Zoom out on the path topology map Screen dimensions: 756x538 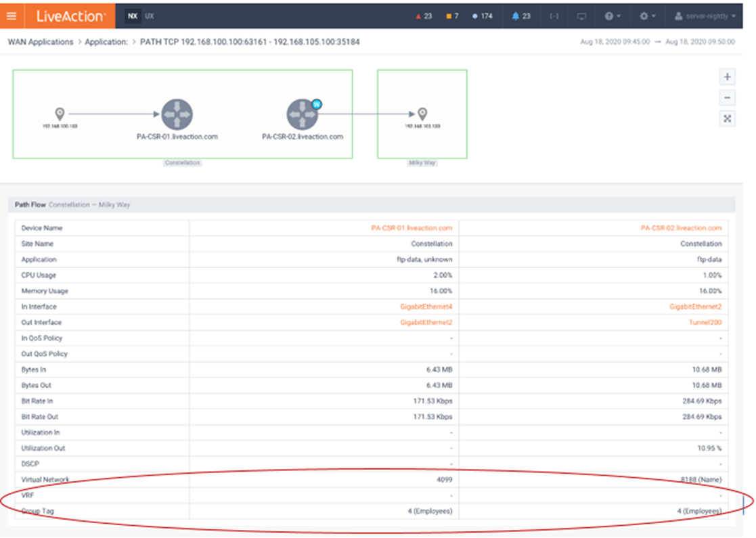pyautogui.click(x=727, y=97)
